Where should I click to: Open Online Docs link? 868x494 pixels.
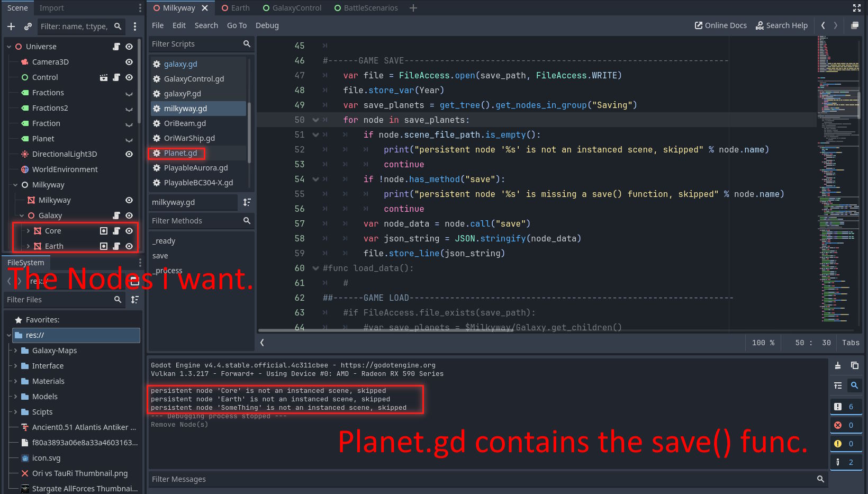pos(720,25)
